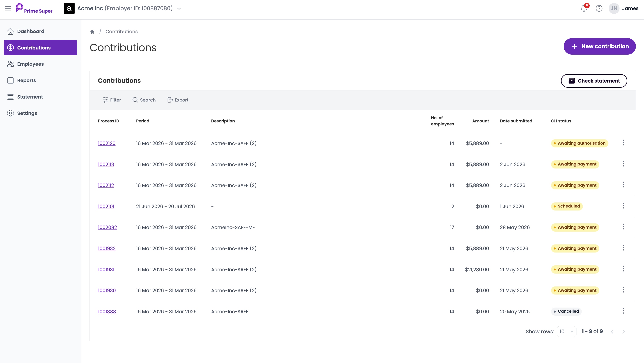Open the Filter options

click(111, 100)
